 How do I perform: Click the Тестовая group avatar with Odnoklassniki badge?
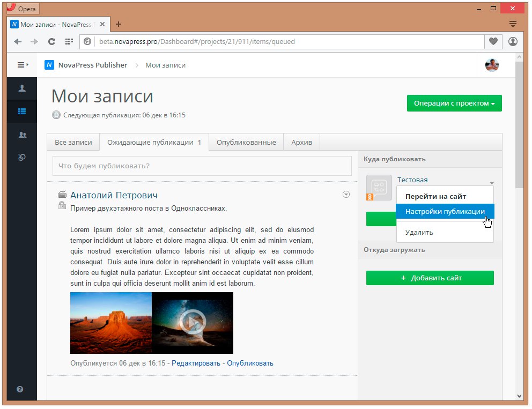coord(379,188)
